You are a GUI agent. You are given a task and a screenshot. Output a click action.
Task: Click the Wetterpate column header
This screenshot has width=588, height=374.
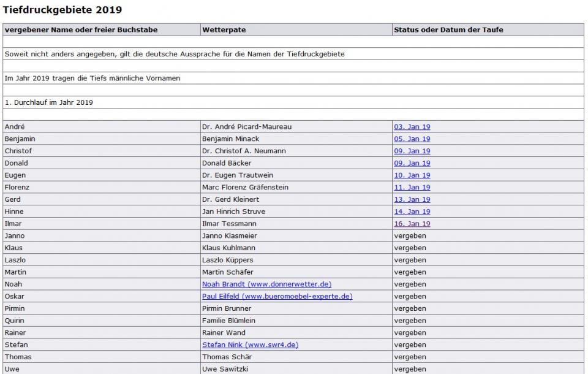pos(224,29)
